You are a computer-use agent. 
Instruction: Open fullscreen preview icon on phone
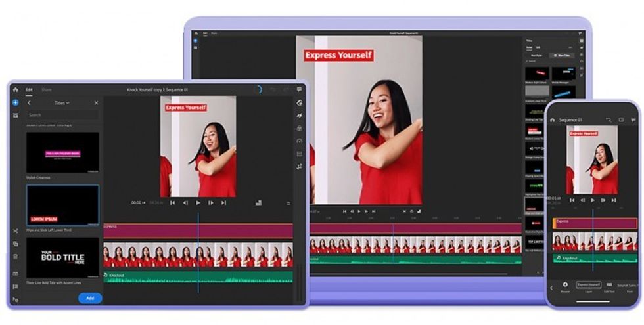621,119
